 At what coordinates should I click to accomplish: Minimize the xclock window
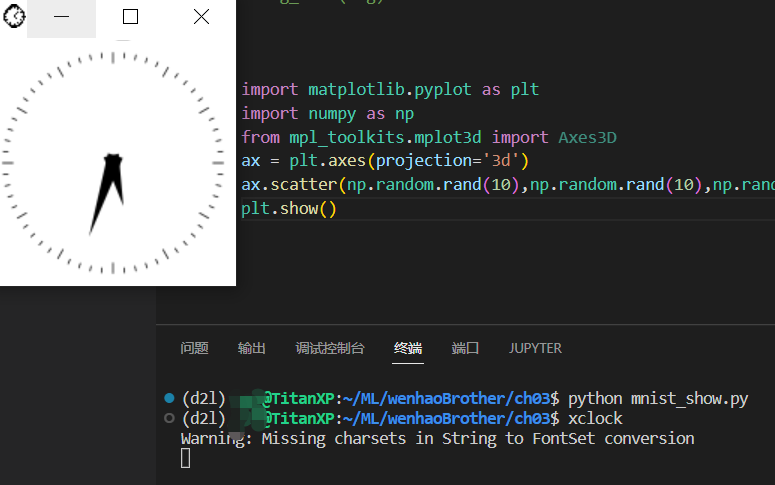[61, 17]
